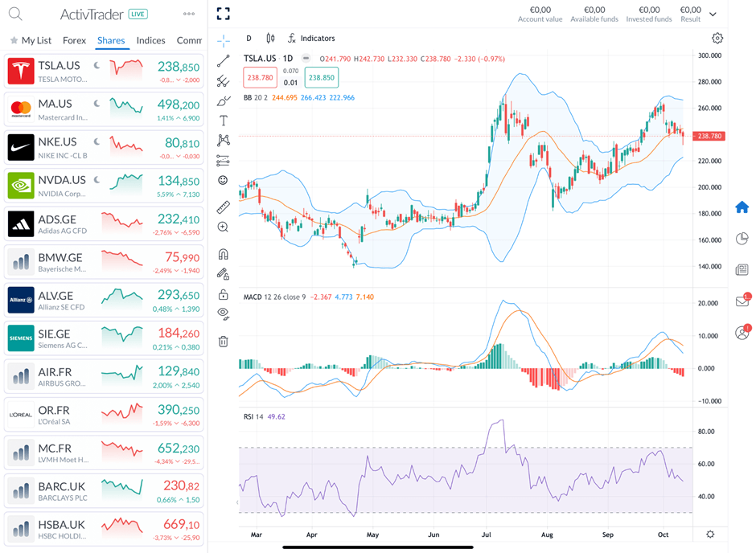Click the Account value €0,00 figure
The image size is (756, 553).
click(x=540, y=10)
